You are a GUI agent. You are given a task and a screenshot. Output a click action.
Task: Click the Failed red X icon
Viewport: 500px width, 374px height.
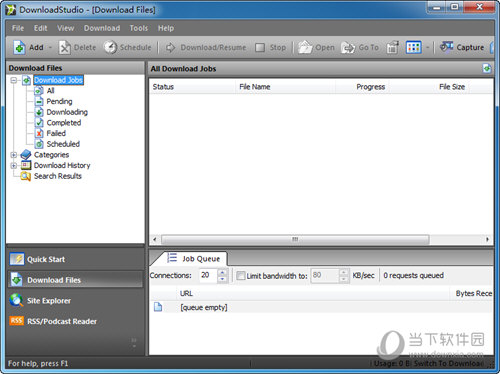coord(39,133)
